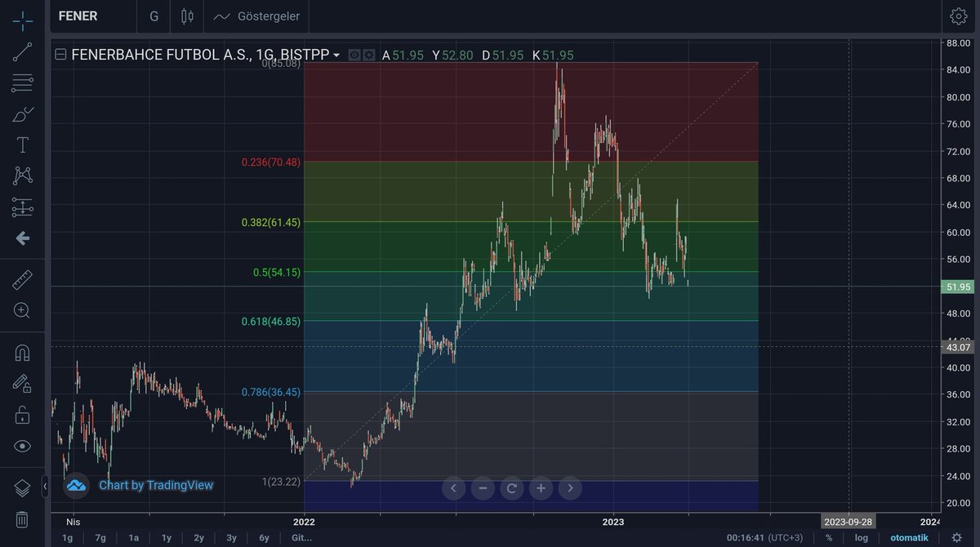Toggle lock all drawing tools

point(22,415)
